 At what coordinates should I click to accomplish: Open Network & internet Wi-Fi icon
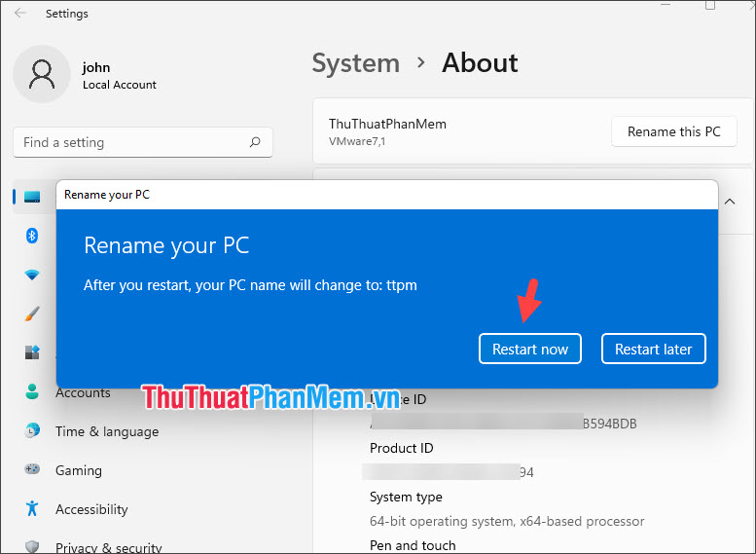pyautogui.click(x=32, y=275)
